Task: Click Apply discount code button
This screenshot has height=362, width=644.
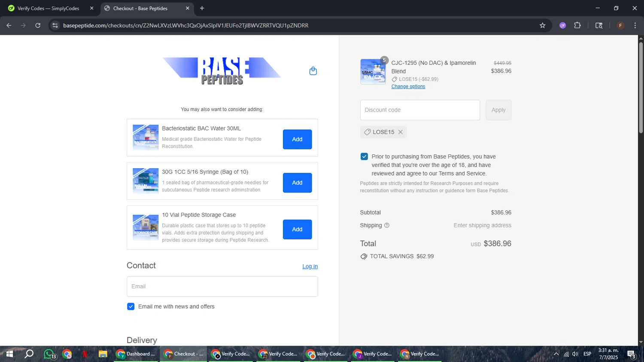Action: 498,110
